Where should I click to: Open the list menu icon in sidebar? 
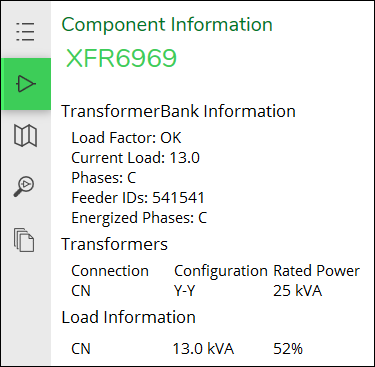(x=25, y=32)
